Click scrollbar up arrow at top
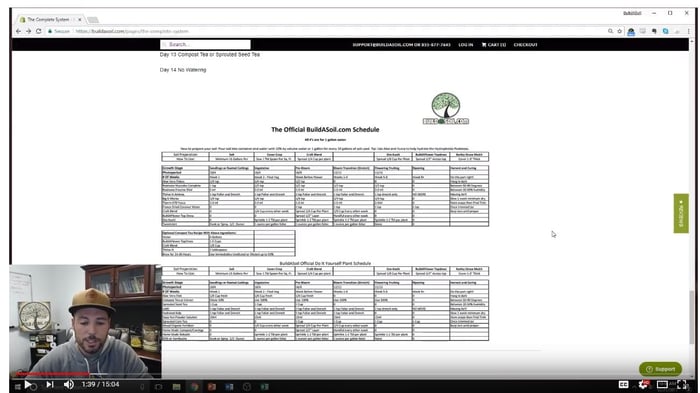700x393 pixels. (692, 41)
